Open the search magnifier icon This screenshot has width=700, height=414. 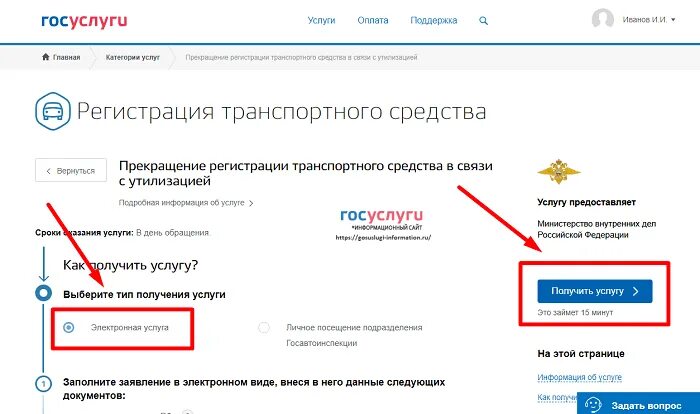483,21
